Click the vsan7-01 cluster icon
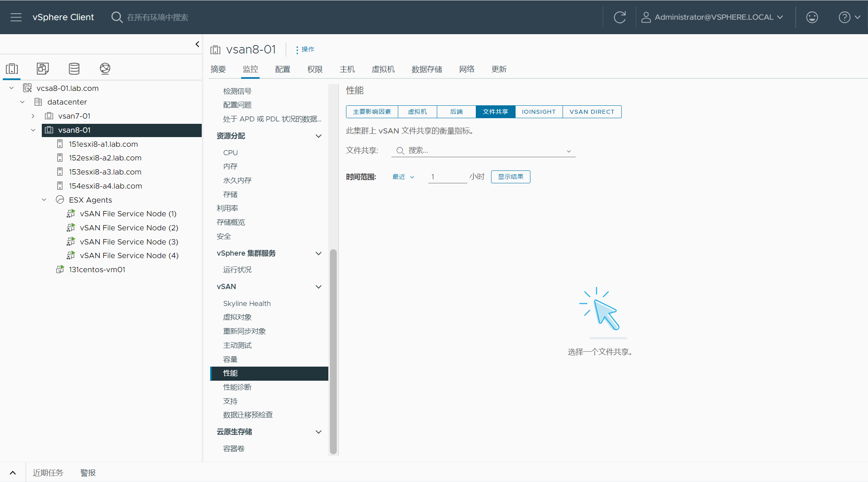The height and width of the screenshot is (482, 868). (x=49, y=116)
